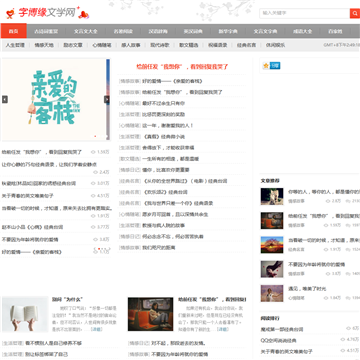
Task: Open the 文言文大全 navigation tab
Action: pyautogui.click(x=85, y=31)
